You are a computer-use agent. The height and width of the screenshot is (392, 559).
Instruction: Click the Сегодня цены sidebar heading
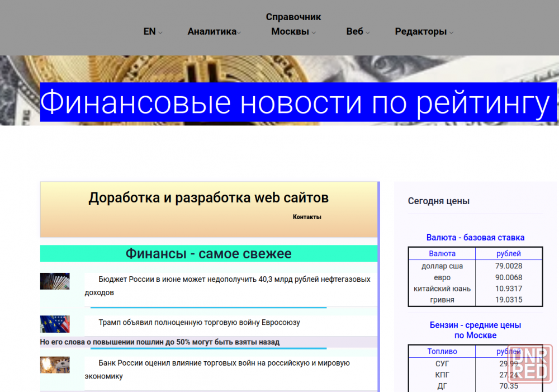[438, 201]
